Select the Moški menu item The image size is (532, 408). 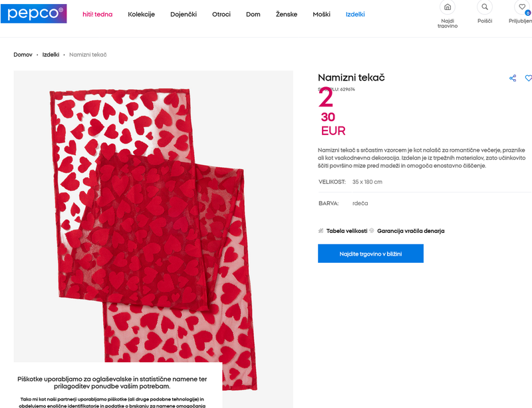[321, 14]
